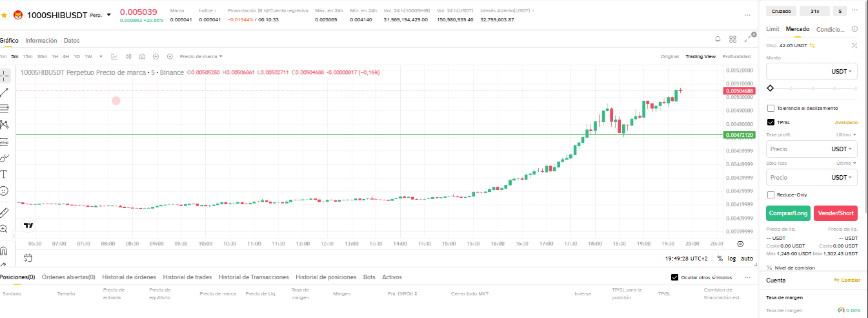Toggle the Ocultar otros símbolos checkbox

point(675,277)
